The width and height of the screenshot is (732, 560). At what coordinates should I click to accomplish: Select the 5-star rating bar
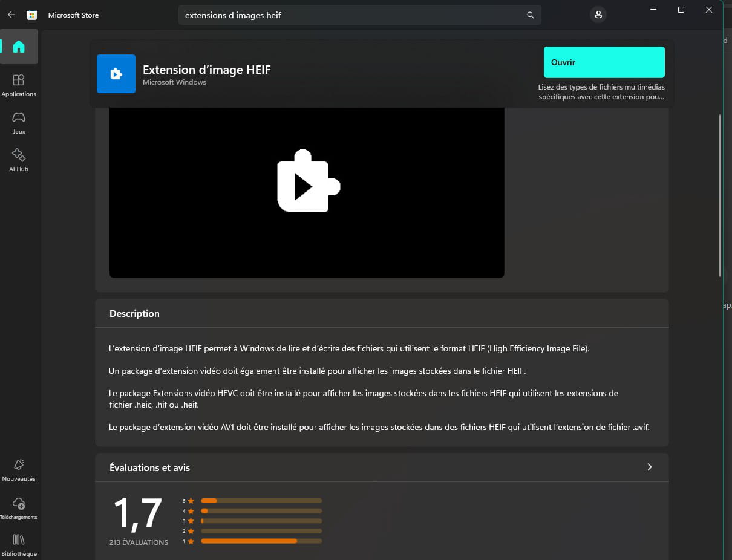pos(261,501)
